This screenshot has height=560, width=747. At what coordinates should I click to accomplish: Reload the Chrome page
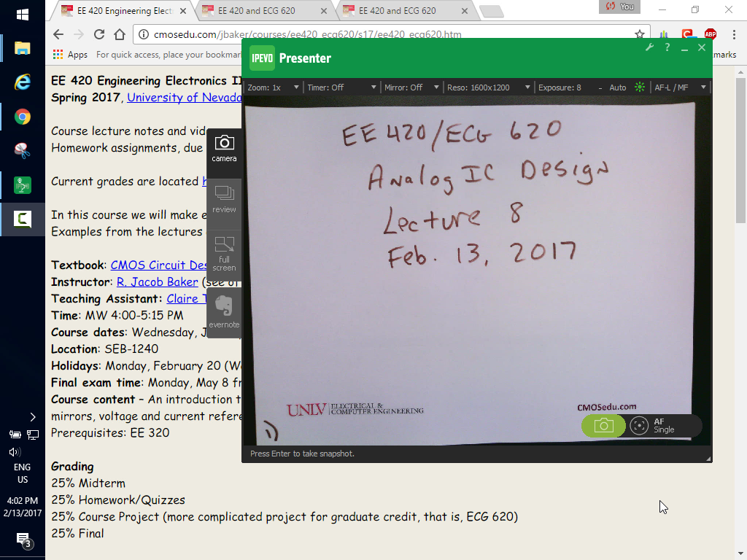pyautogui.click(x=99, y=34)
